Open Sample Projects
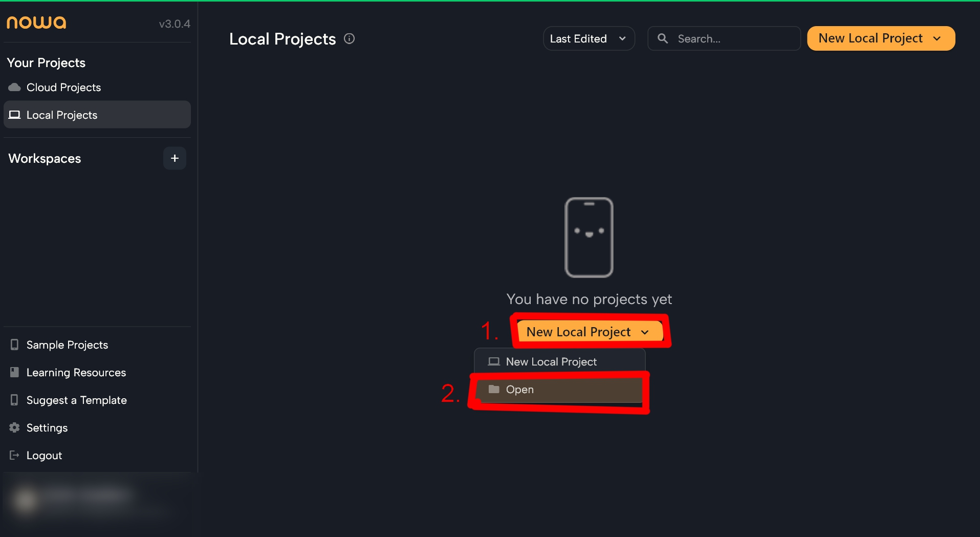Screen dimensions: 980x537 click(67, 345)
